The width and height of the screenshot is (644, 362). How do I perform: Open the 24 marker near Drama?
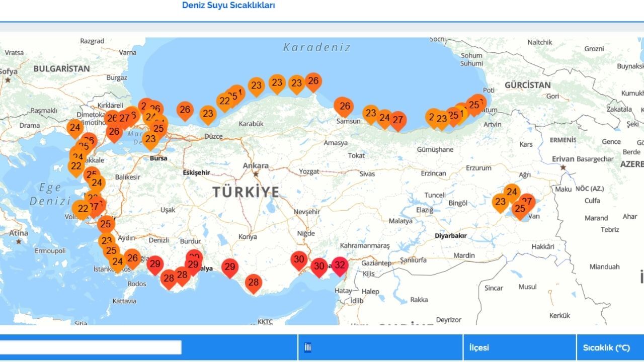click(75, 128)
